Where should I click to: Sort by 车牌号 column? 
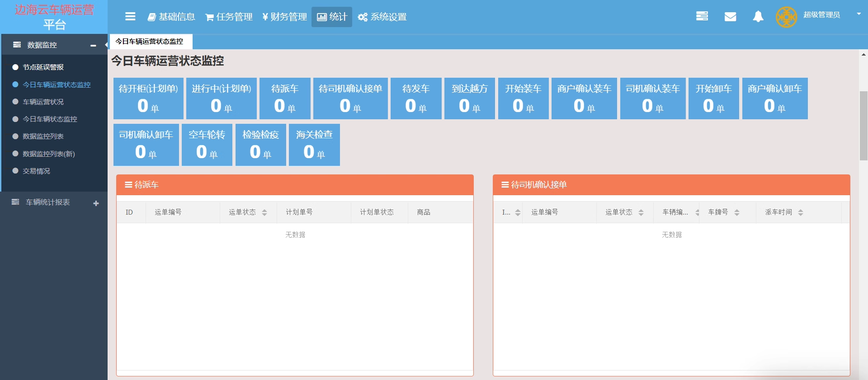[x=737, y=212]
